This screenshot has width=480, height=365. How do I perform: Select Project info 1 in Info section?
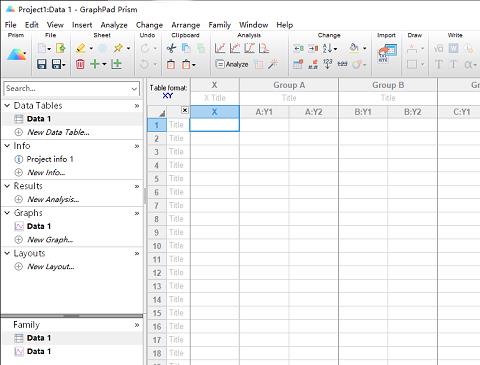pyautogui.click(x=50, y=159)
